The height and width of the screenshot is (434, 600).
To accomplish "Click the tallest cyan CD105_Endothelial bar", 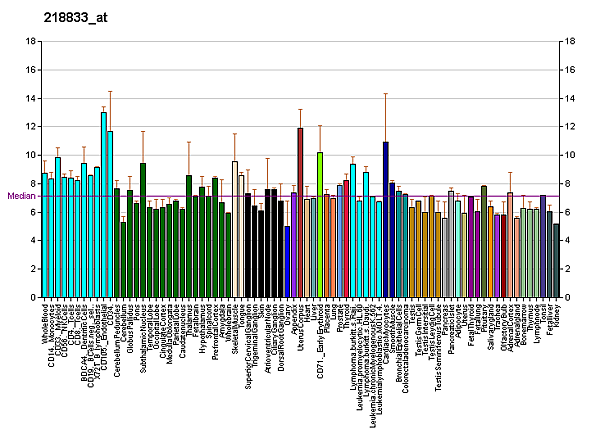I will (x=104, y=205).
